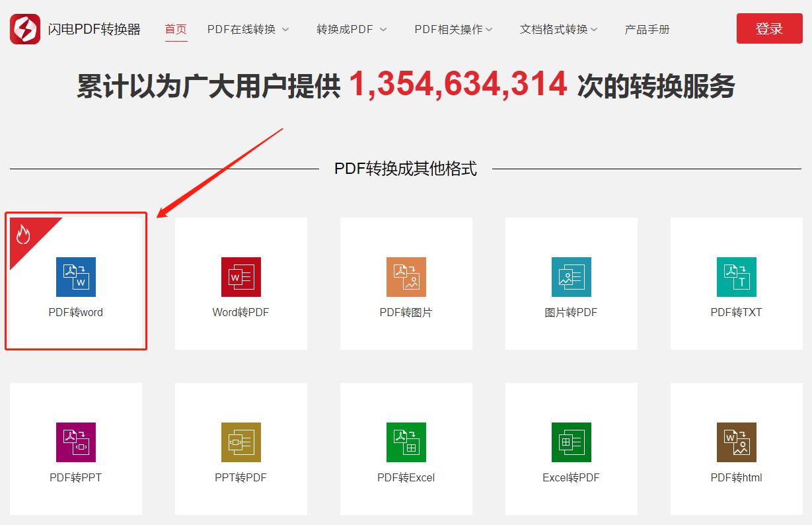
Task: Choose the PDF转TXT green icon
Action: pos(737,277)
